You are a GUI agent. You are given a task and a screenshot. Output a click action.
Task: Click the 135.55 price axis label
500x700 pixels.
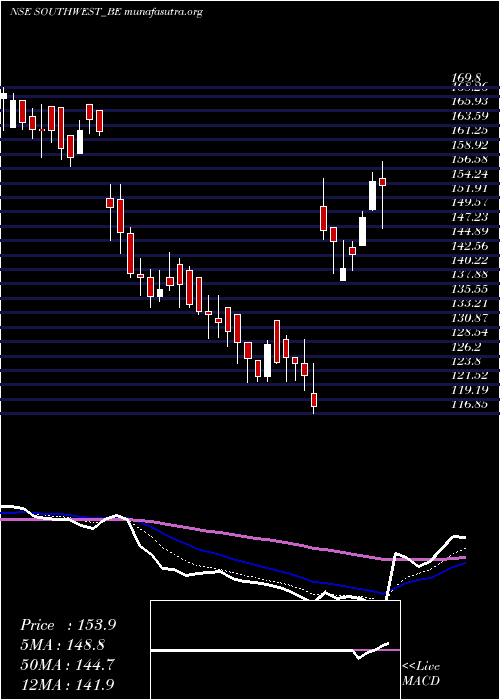click(x=470, y=289)
